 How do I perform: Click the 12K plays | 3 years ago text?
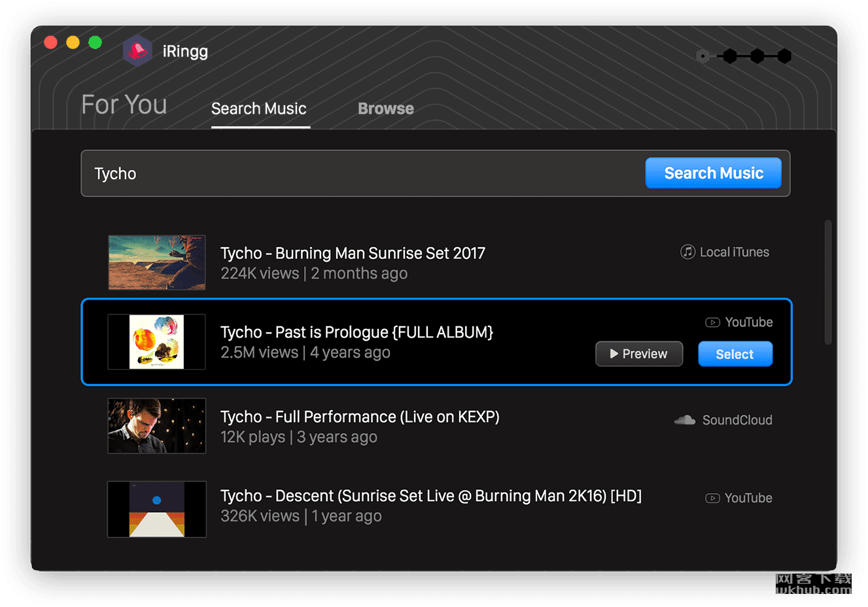point(299,437)
